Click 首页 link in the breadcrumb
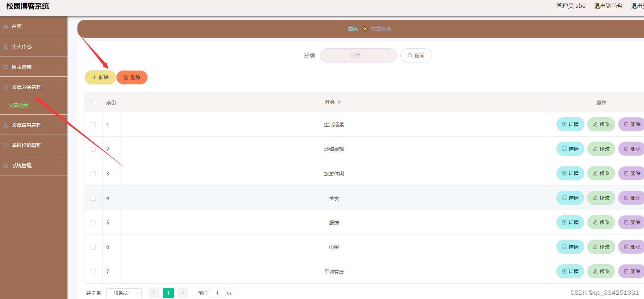644x299 pixels. 353,29
